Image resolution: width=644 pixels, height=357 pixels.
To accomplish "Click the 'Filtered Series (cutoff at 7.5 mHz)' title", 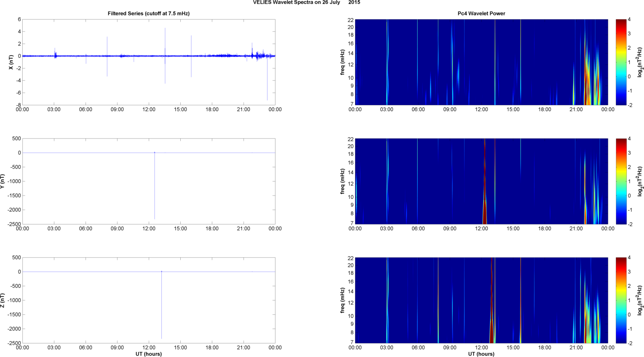I will tap(148, 13).
